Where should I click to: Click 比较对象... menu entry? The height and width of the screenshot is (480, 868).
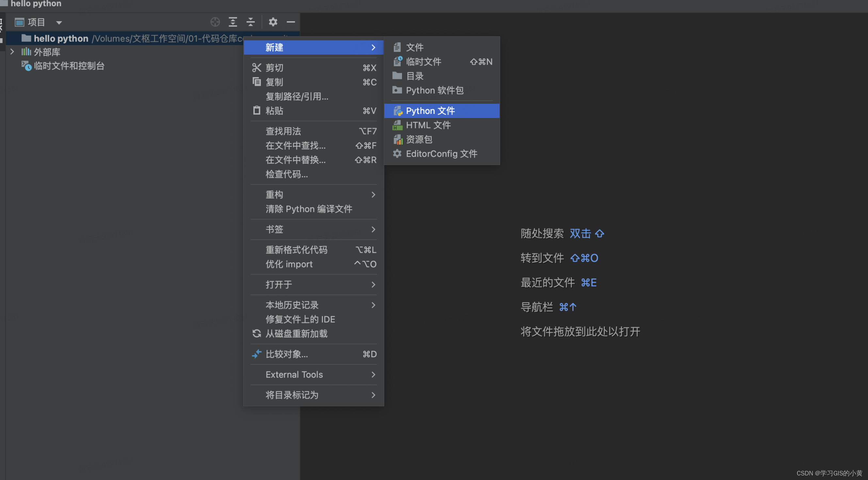286,354
